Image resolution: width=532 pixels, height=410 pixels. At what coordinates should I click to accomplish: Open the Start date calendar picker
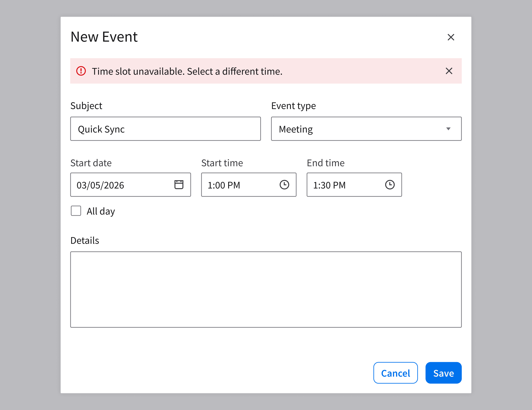point(179,184)
